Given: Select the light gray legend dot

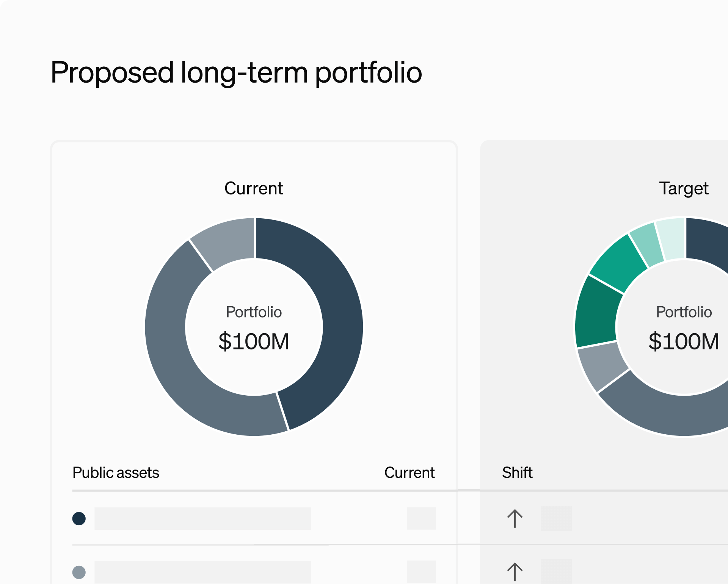Looking at the screenshot, I should (x=79, y=572).
